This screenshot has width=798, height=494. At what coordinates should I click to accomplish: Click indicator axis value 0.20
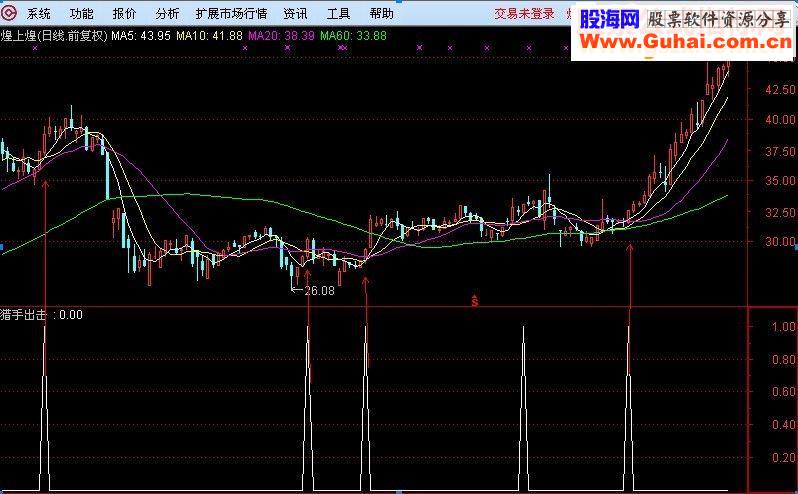pos(784,457)
